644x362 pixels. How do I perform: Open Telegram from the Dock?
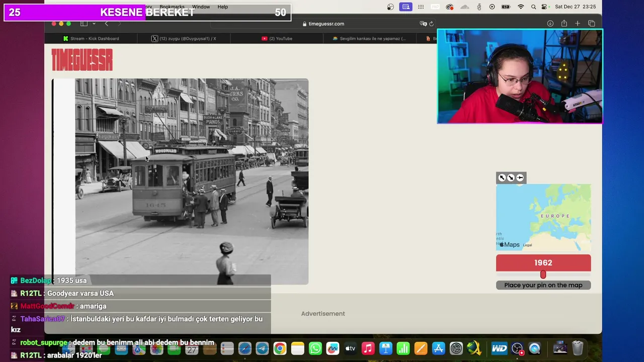point(262,348)
